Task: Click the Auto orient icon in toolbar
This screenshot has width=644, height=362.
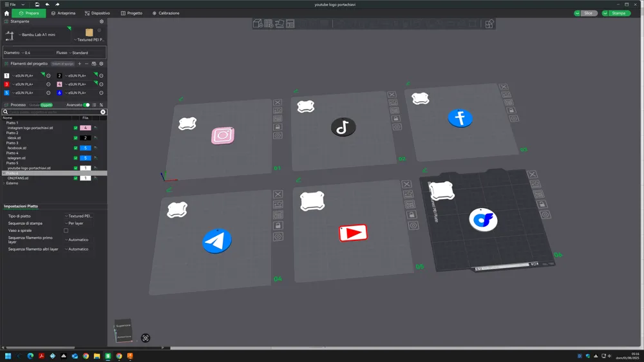Action: (x=279, y=24)
